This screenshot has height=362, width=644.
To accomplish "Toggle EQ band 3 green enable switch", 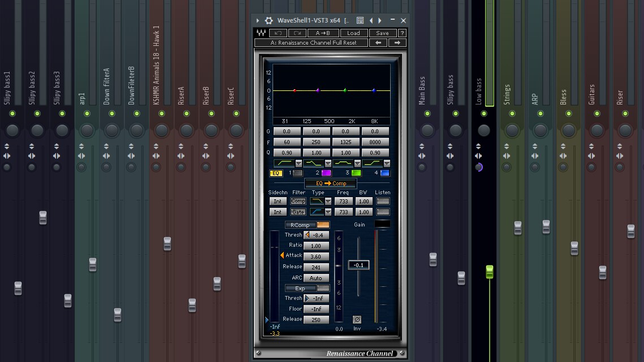I will (x=356, y=173).
